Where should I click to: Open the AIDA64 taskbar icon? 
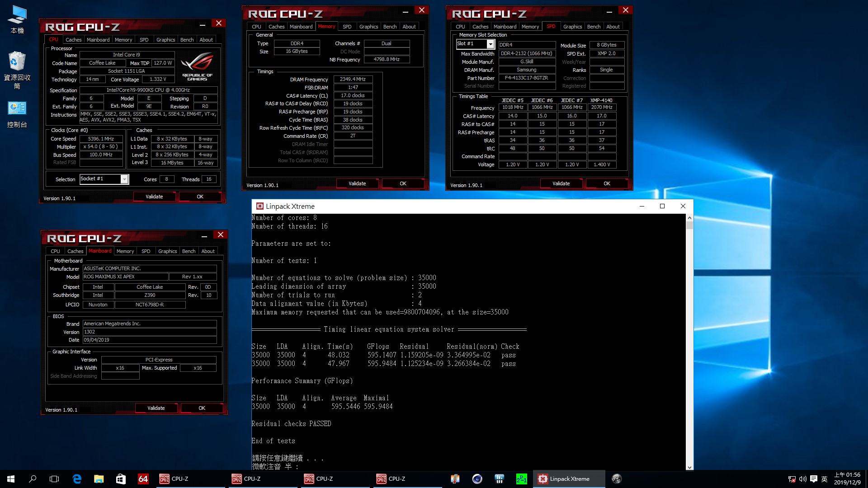[143, 479]
